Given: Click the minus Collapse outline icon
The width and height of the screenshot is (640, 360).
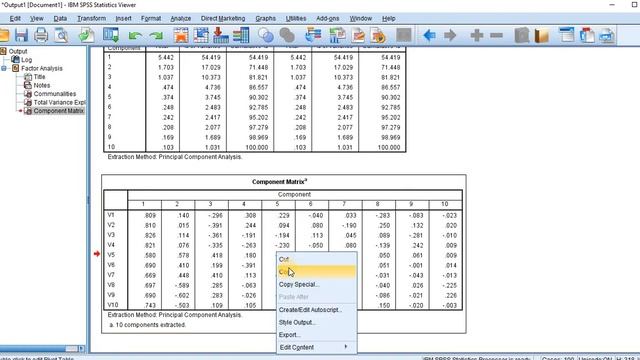Looking at the screenshot, I should (496, 36).
